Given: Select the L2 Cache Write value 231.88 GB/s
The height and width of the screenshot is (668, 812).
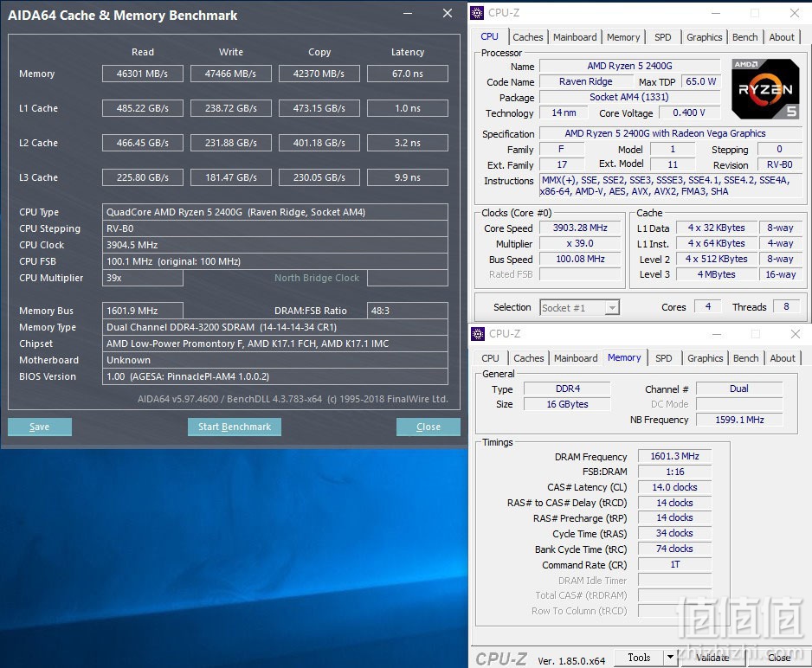Looking at the screenshot, I should pos(231,143).
